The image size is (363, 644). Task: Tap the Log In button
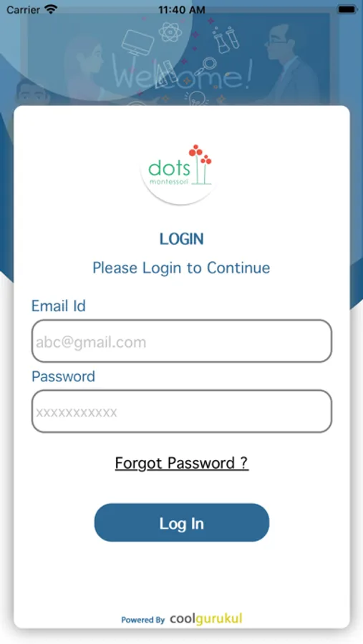(x=182, y=522)
